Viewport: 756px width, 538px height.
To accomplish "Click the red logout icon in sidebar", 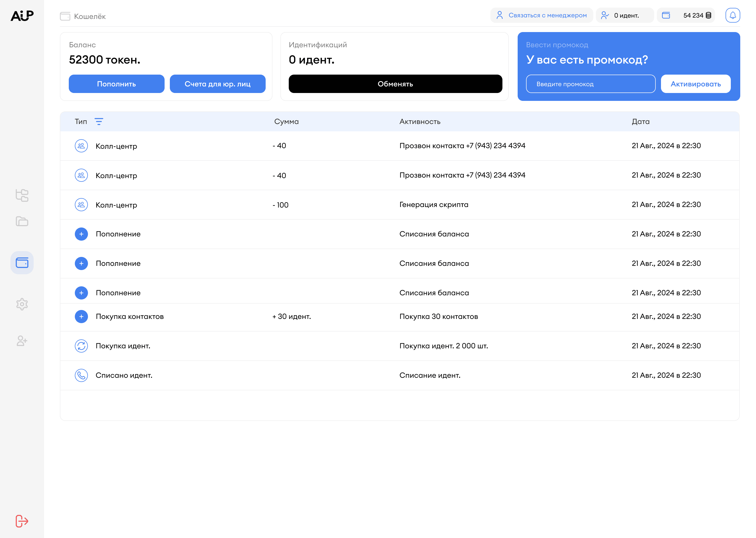I will 22,521.
